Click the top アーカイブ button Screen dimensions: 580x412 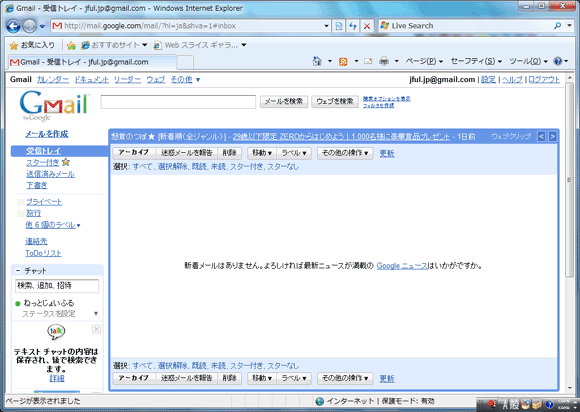pos(134,153)
